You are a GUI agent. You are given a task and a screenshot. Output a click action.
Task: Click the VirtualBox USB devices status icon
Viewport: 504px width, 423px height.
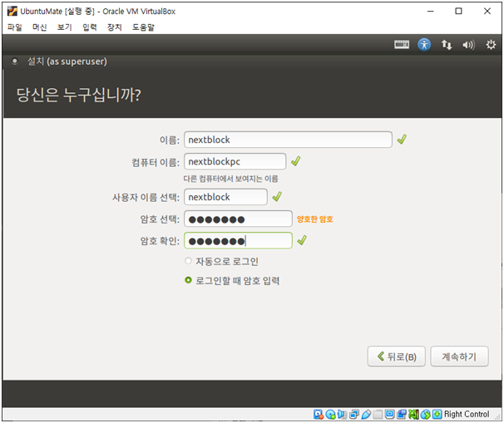tap(366, 415)
